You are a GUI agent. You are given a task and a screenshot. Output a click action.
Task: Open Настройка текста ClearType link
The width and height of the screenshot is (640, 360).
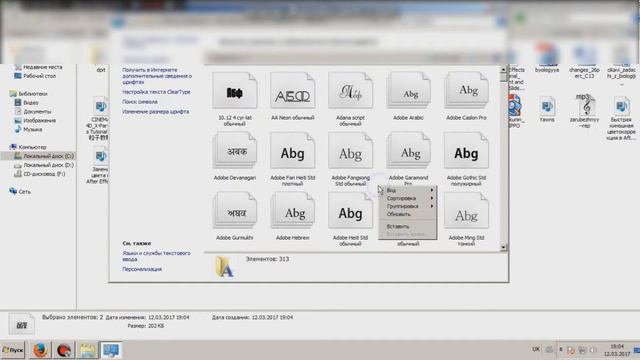(x=156, y=92)
